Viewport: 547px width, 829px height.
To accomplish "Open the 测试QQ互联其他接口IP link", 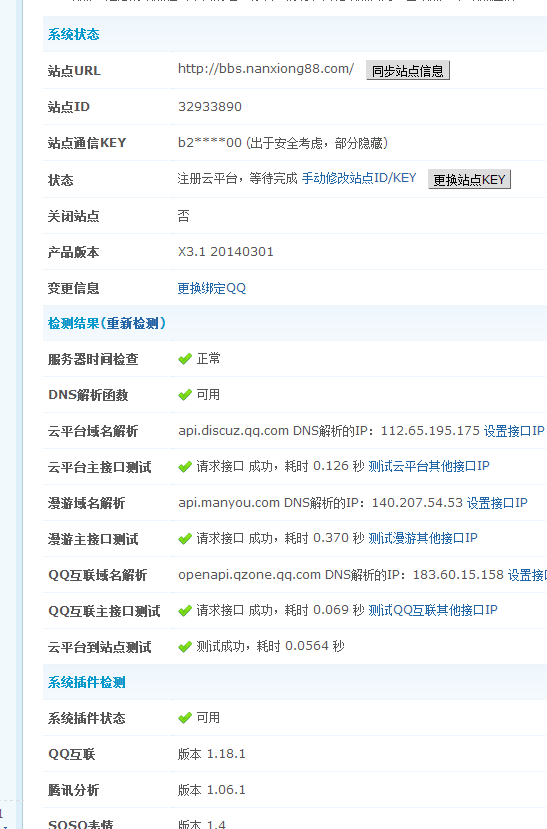I will (x=433, y=610).
